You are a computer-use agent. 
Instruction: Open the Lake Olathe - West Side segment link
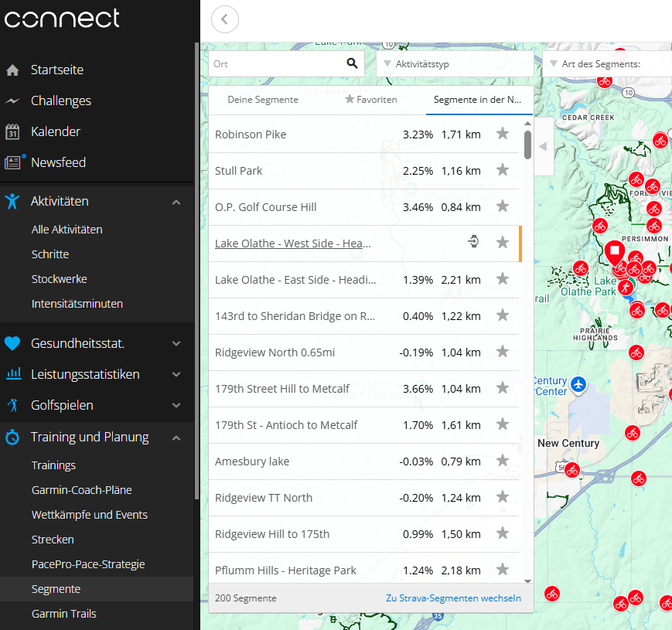tap(292, 243)
